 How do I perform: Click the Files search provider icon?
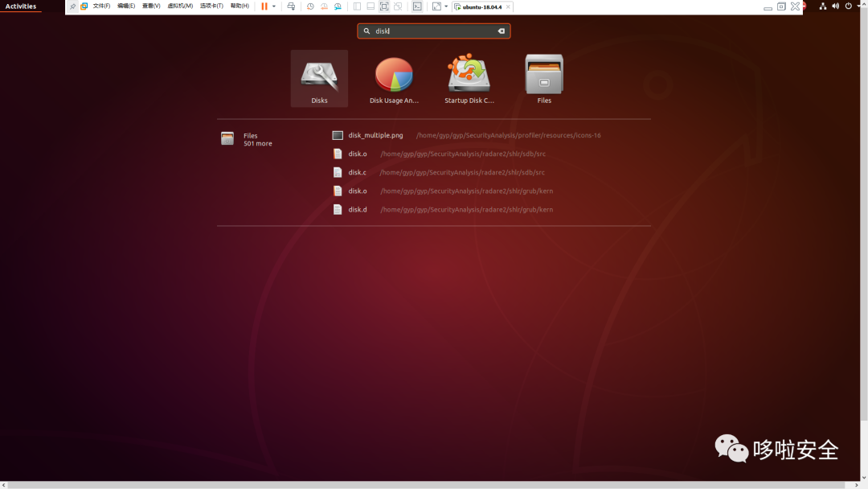tap(227, 138)
